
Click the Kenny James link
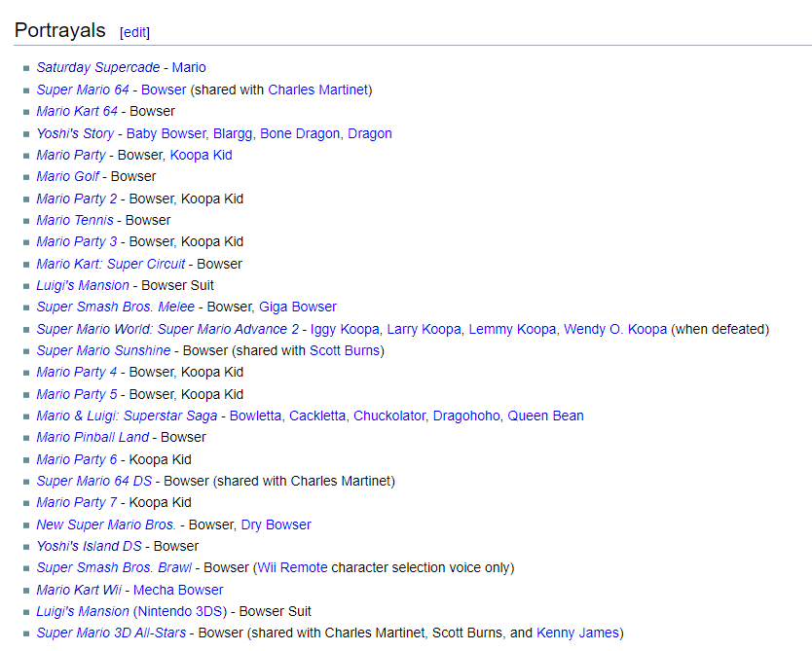(577, 633)
